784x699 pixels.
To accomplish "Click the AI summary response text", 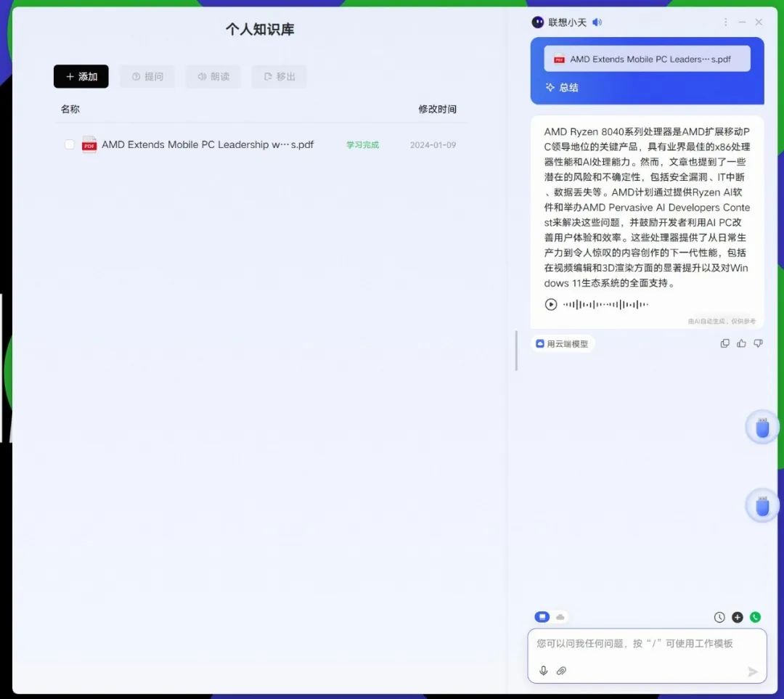I will [647, 207].
